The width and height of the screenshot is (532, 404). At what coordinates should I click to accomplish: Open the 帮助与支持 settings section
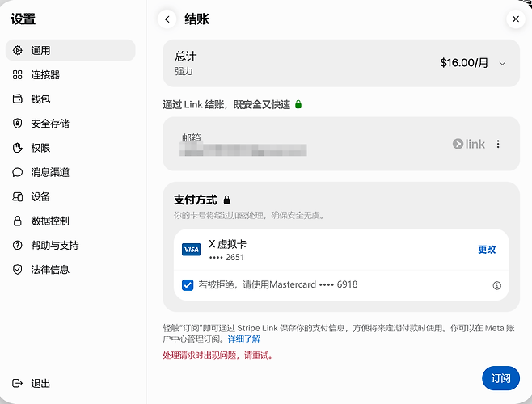[x=70, y=246]
